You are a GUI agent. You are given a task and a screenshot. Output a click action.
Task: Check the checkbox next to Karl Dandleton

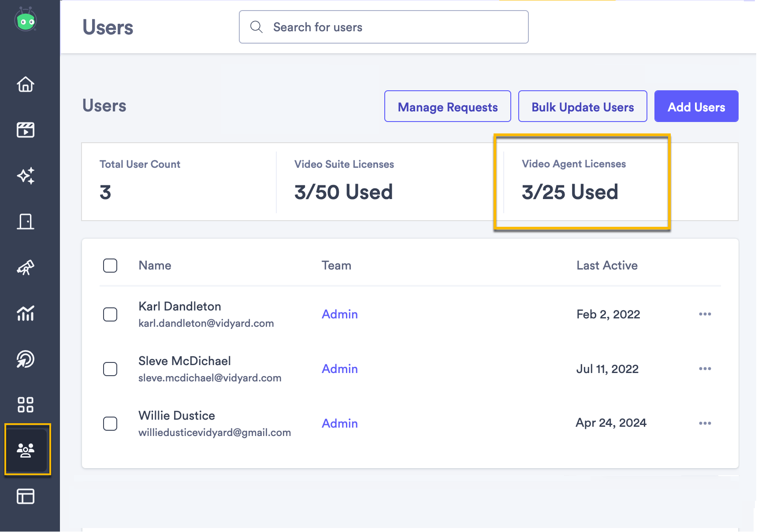pos(110,314)
